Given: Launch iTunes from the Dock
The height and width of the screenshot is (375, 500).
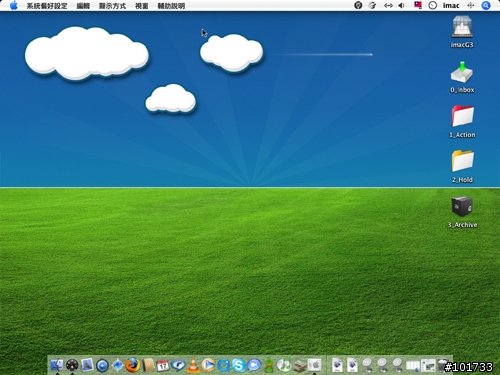Looking at the screenshot, I should [x=284, y=365].
